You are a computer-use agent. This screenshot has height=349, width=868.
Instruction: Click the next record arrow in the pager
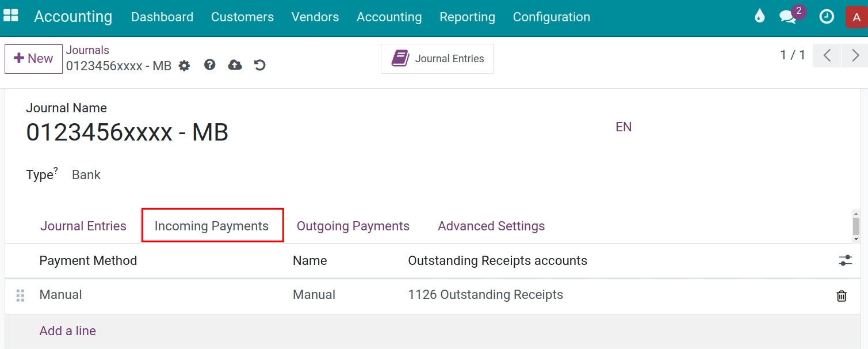[855, 55]
